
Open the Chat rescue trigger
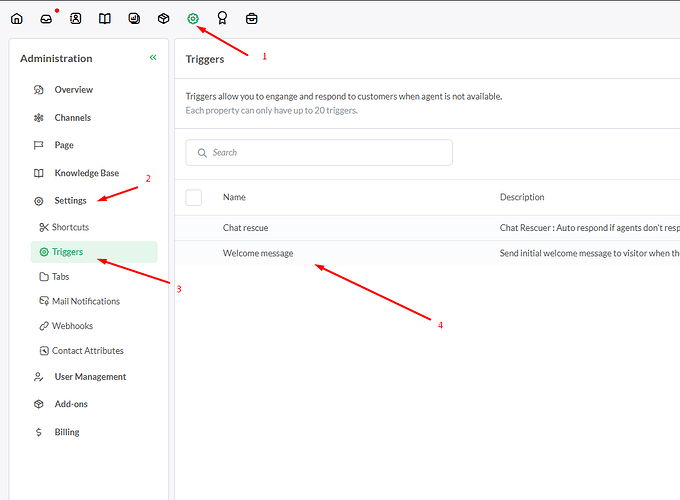(245, 228)
